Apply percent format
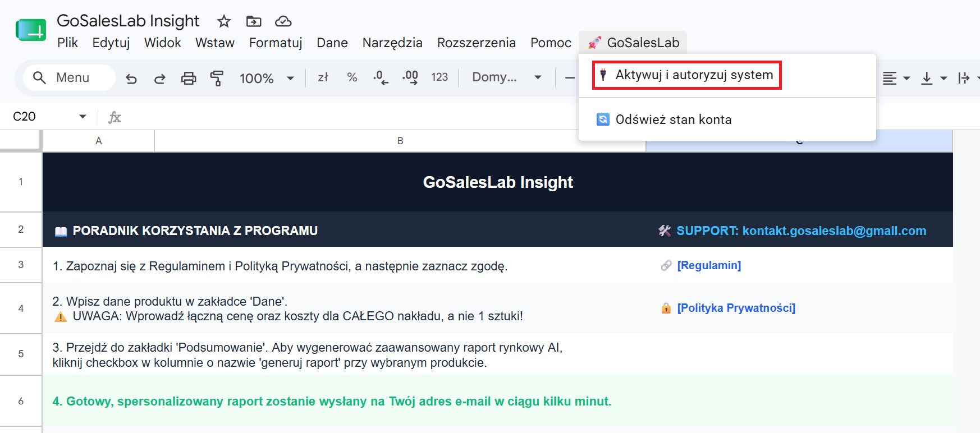 (352, 77)
